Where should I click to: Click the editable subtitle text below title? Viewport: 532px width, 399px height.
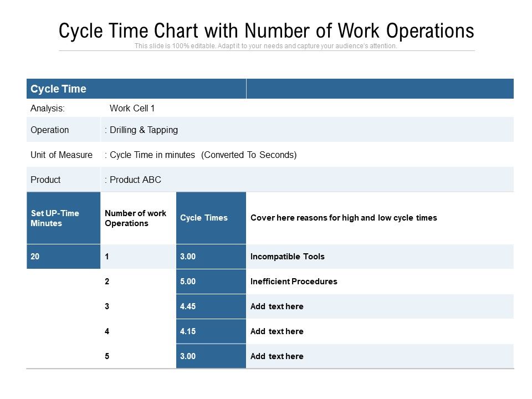(x=266, y=47)
